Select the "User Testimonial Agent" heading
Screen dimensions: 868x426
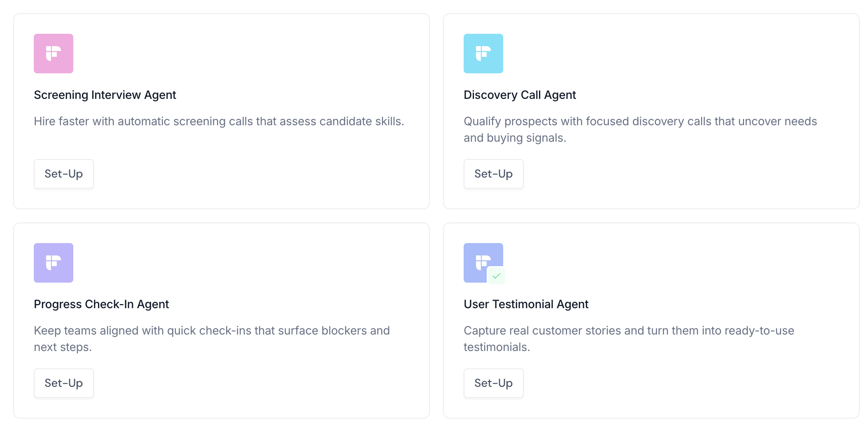pos(526,304)
